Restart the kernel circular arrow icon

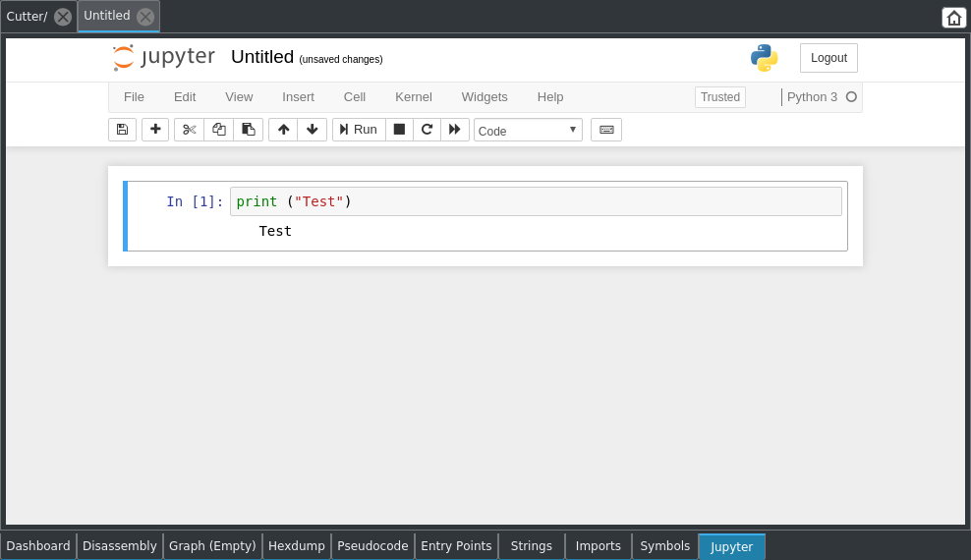click(x=427, y=130)
